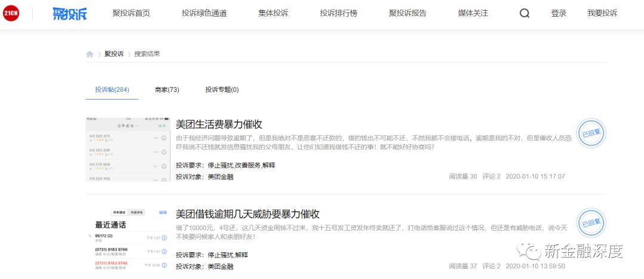Click the 21CN red logo icon
This screenshot has width=644, height=279.
pos(11,13)
